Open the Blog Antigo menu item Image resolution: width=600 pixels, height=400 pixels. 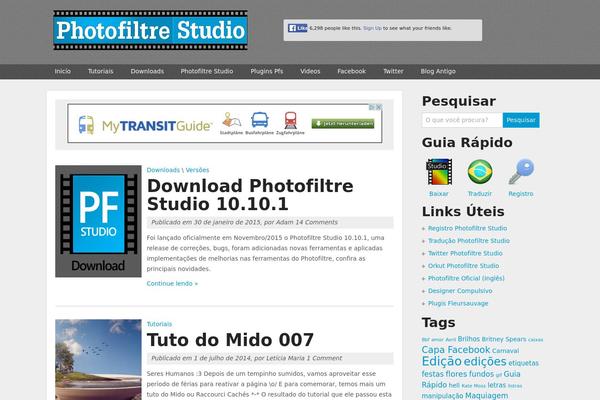(x=438, y=71)
